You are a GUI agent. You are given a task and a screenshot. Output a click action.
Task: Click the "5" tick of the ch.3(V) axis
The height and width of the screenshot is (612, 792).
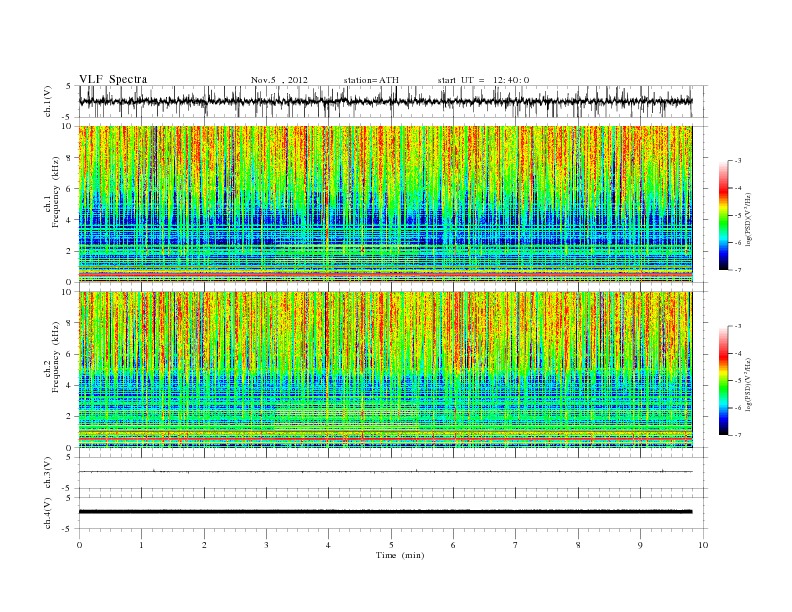tap(70, 457)
